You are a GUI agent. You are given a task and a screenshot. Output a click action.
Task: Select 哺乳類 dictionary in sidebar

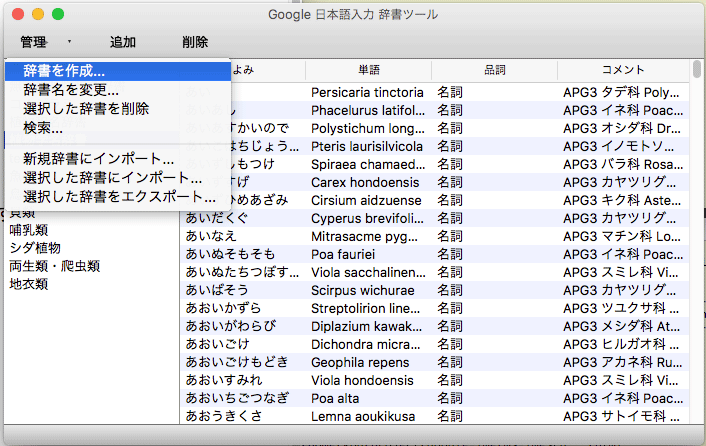click(29, 230)
